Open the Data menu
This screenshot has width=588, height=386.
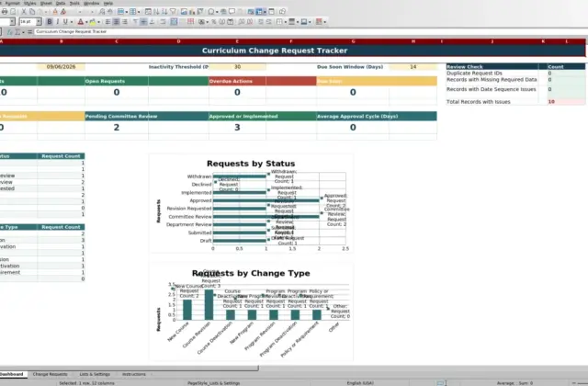pos(61,3)
